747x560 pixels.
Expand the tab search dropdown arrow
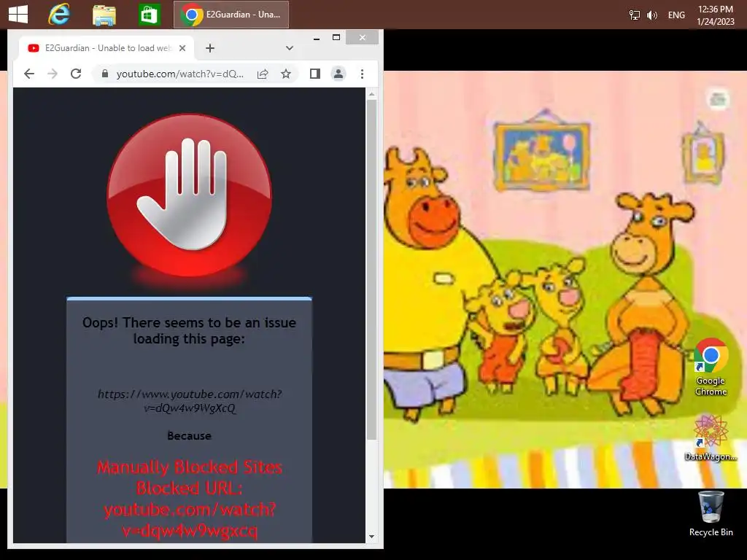289,48
